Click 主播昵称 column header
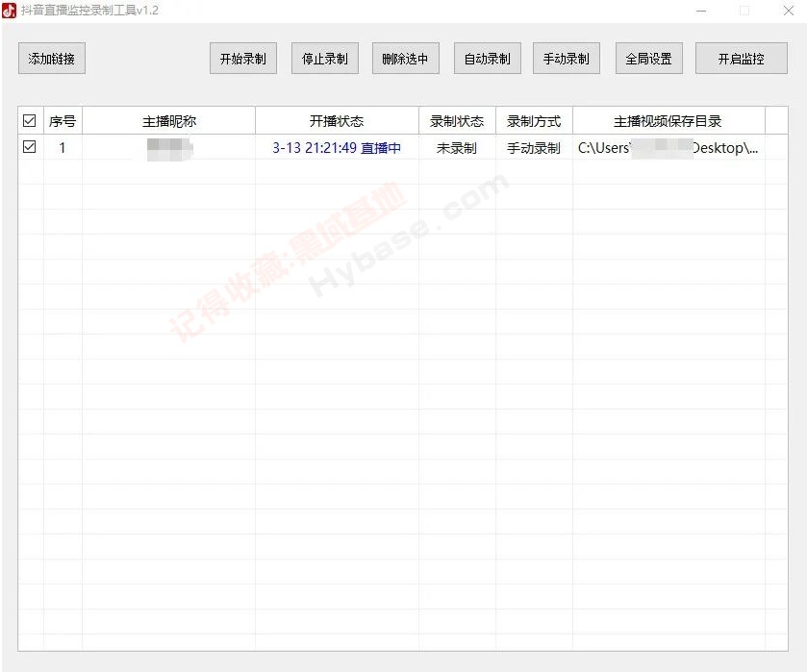807x672 pixels. coord(169,121)
